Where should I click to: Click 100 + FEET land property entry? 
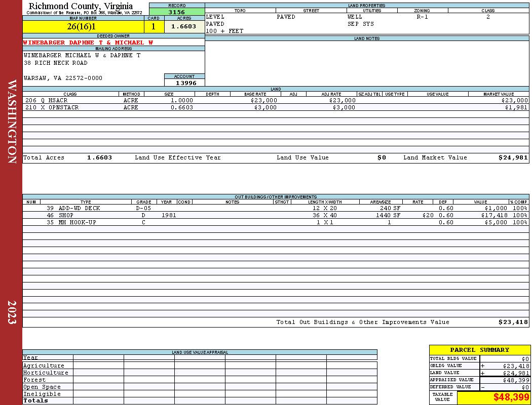coord(224,31)
